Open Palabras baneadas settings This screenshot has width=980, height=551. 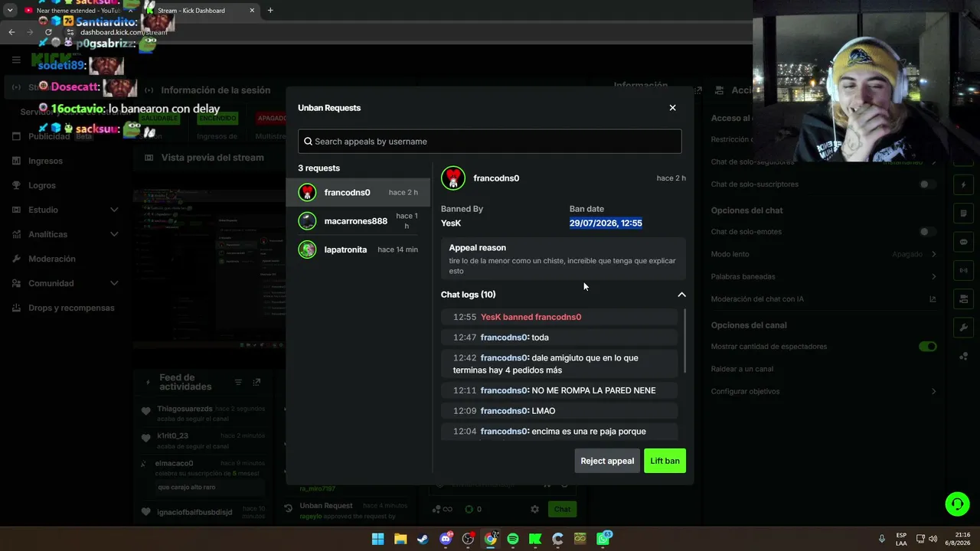(x=824, y=276)
